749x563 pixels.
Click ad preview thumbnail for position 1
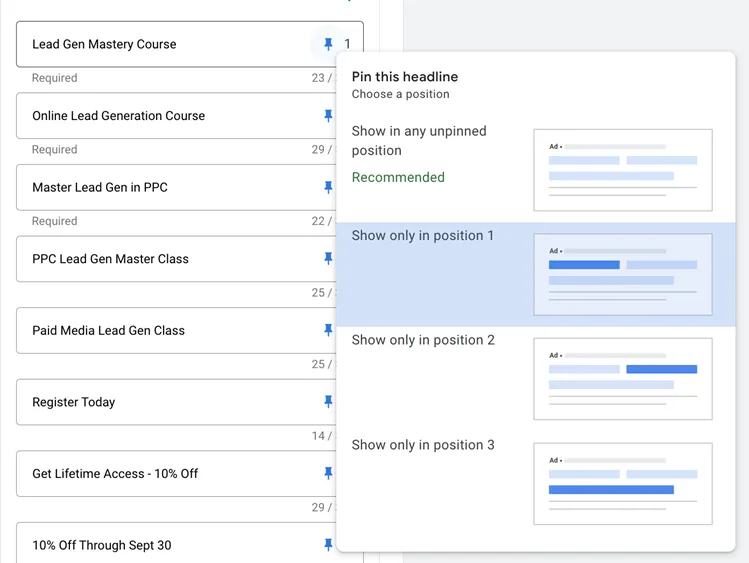623,275
